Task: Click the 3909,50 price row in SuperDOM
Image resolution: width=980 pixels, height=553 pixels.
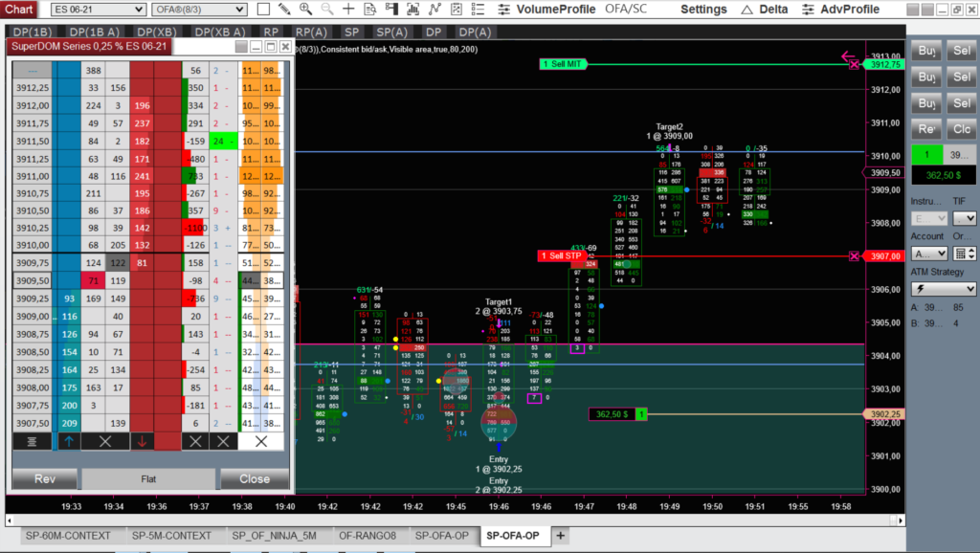Action: (33, 280)
